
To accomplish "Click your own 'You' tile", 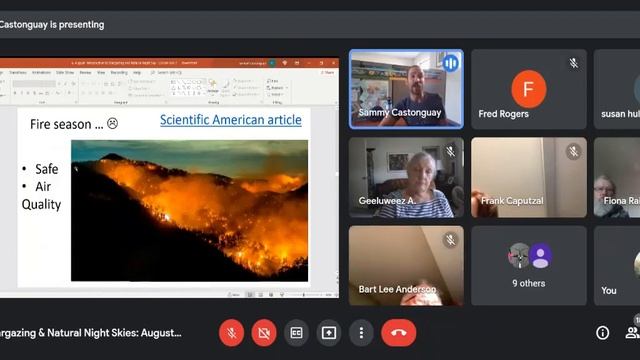I will coord(617,265).
